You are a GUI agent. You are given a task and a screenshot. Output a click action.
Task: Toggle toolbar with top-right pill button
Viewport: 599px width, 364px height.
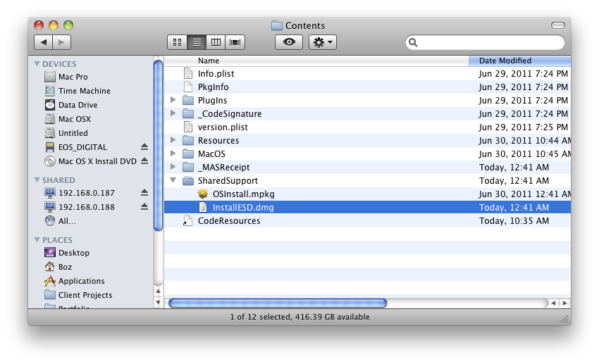(x=557, y=25)
